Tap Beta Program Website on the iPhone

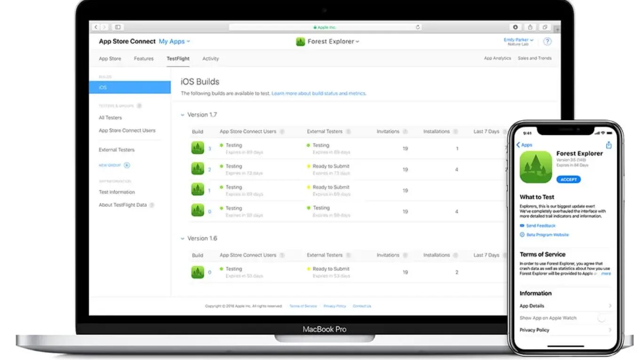[544, 235]
